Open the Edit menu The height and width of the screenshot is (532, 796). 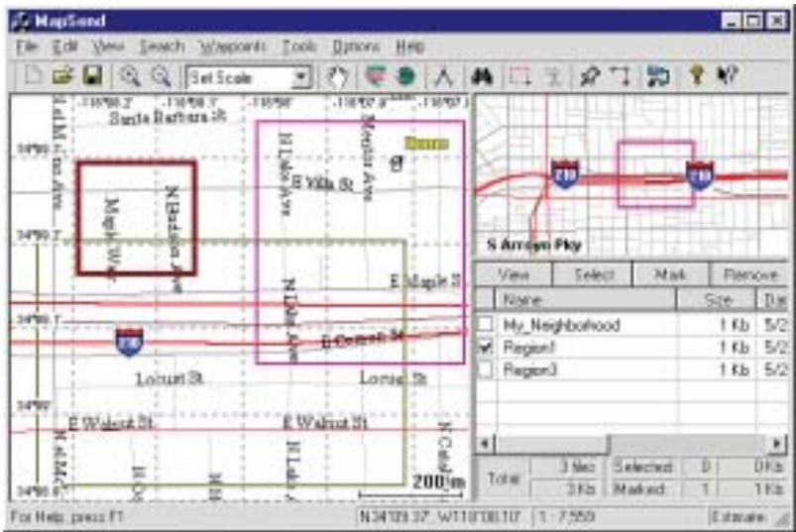(x=65, y=47)
